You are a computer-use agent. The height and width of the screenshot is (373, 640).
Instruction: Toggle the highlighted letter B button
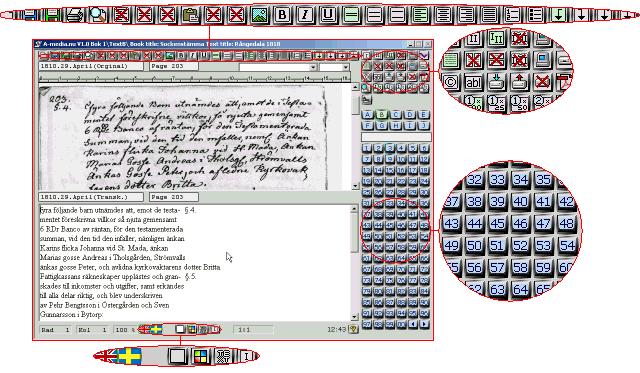[x=382, y=115]
